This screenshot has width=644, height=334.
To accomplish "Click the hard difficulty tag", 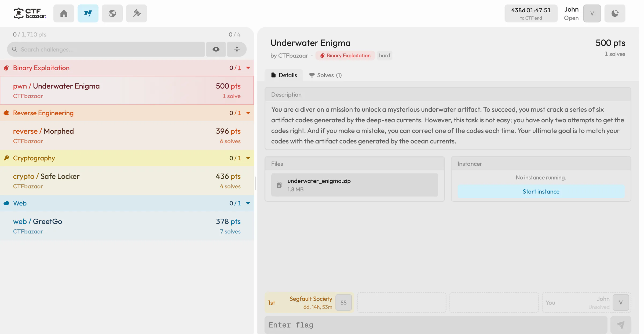I will click(x=385, y=56).
